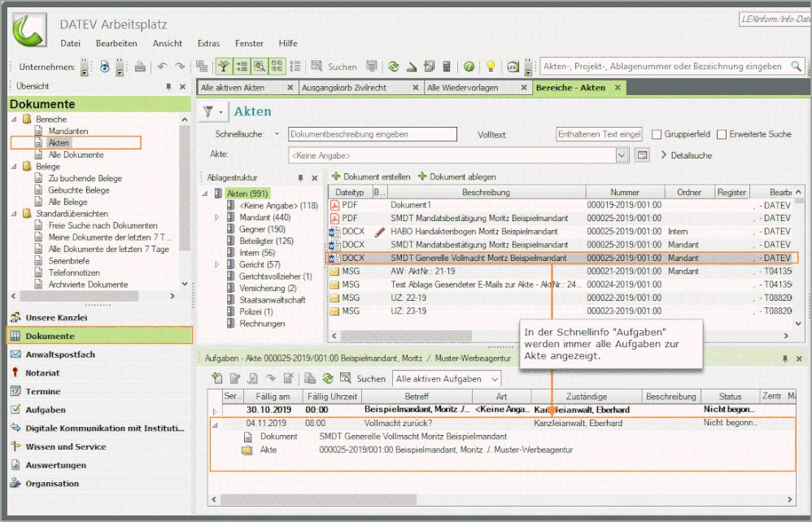Screen dimensions: 812x522
Task: Pin the Ablagestruktur panel
Action: click(x=300, y=178)
